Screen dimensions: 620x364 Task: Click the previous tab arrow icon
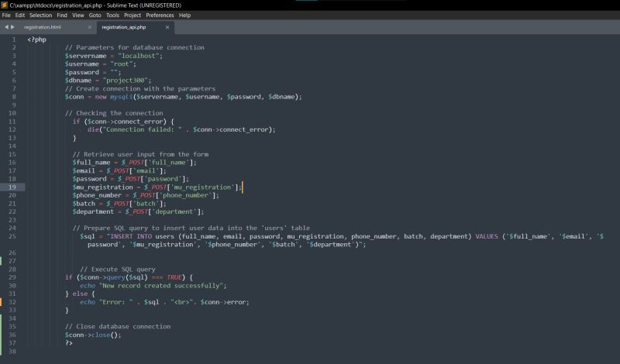point(6,27)
